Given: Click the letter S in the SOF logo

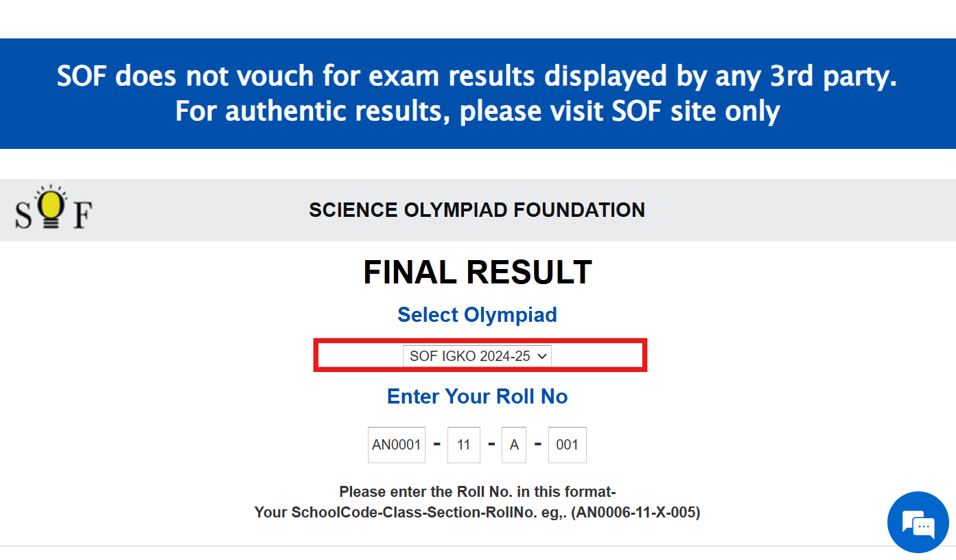Looking at the screenshot, I should (x=23, y=215).
